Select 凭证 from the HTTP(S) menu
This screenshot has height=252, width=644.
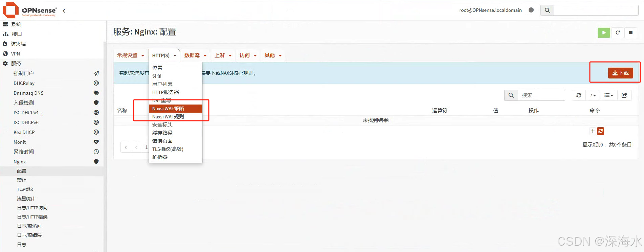pyautogui.click(x=176, y=76)
